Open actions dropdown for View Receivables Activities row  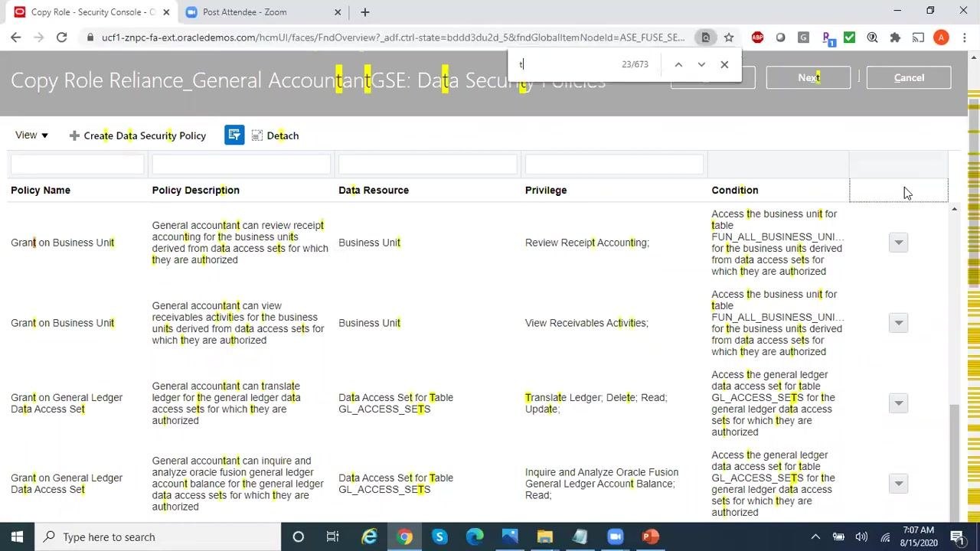click(898, 323)
